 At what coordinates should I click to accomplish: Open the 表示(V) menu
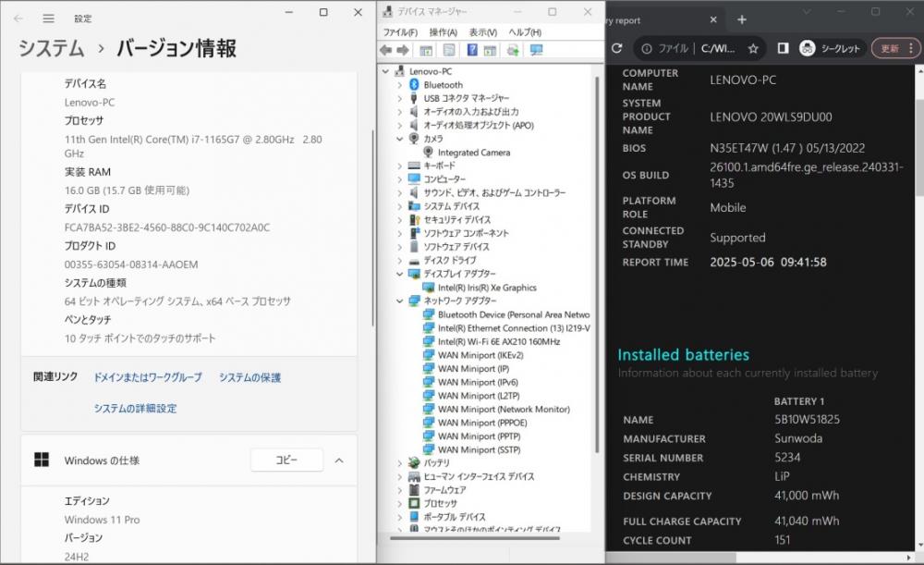(x=483, y=32)
